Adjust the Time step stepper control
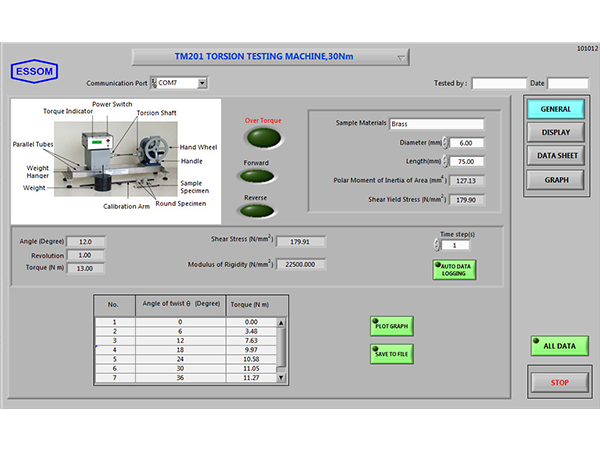The width and height of the screenshot is (600, 450). [445, 245]
